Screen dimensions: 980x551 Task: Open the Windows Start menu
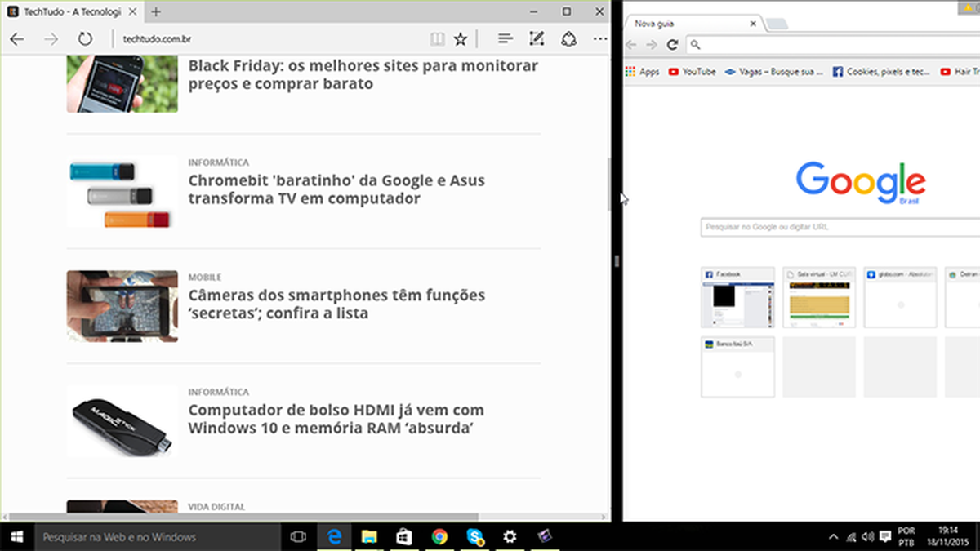coord(16,536)
